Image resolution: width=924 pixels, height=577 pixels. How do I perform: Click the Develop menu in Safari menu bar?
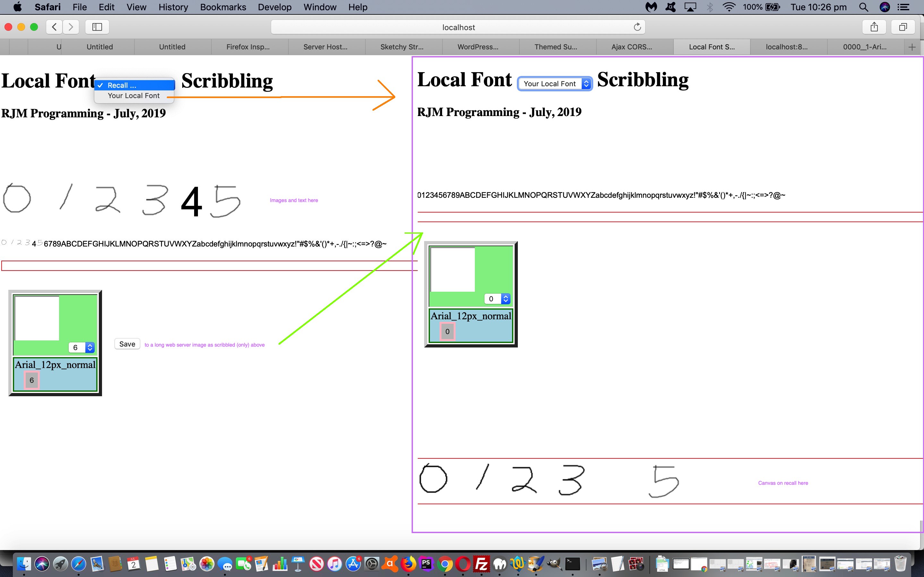pyautogui.click(x=275, y=7)
